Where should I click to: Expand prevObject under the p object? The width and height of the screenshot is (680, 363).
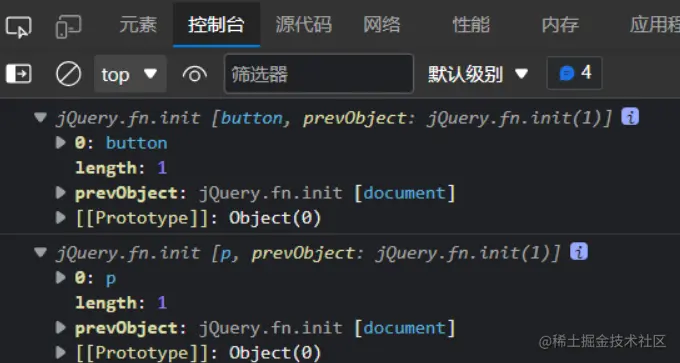61,327
